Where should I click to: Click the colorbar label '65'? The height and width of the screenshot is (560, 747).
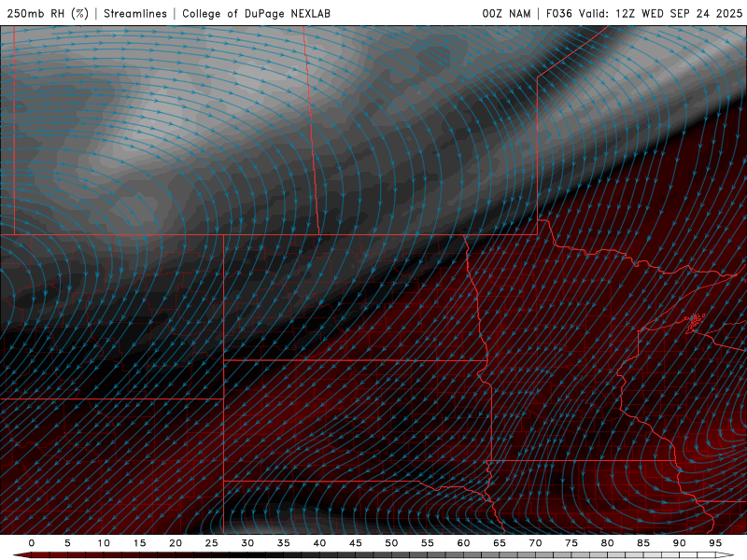[x=500, y=543]
